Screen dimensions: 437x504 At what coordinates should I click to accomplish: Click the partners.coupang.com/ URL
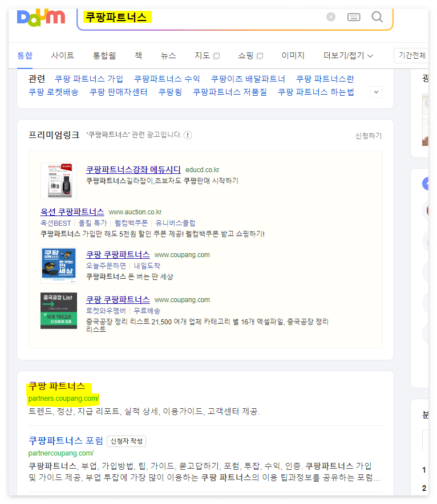tap(63, 399)
